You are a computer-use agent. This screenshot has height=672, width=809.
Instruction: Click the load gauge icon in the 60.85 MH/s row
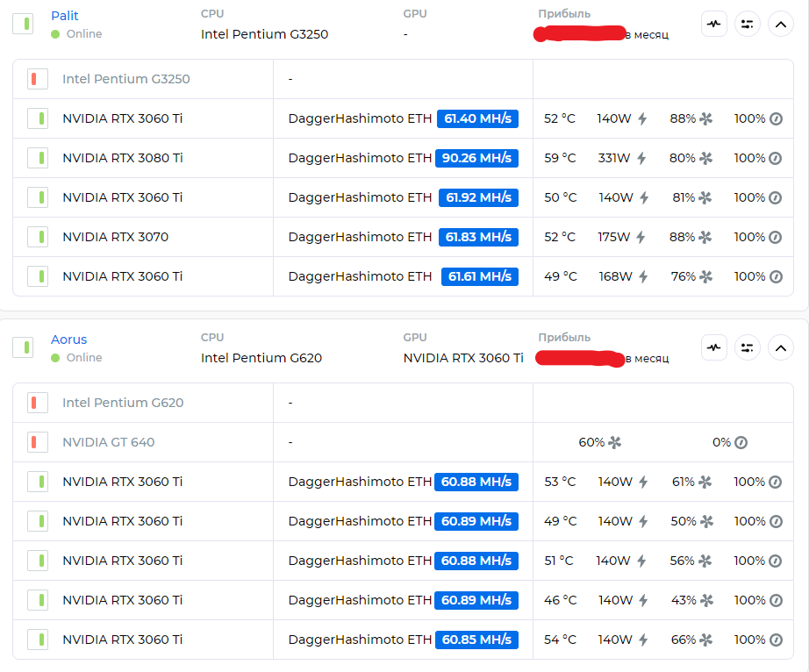[x=776, y=640]
